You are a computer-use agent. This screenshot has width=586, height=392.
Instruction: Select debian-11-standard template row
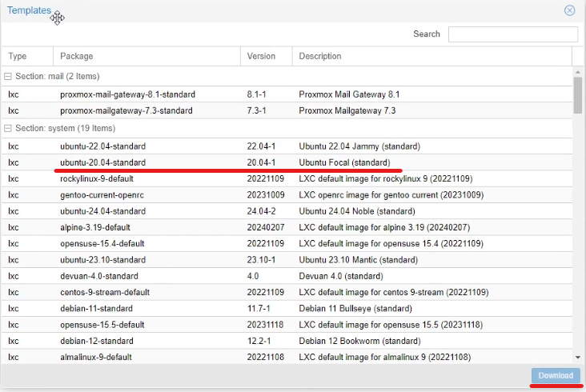pos(287,309)
